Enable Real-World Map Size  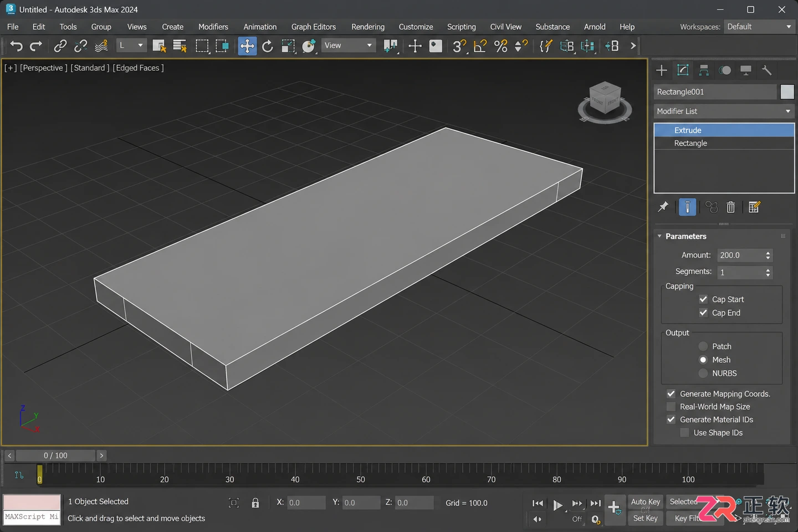point(671,407)
